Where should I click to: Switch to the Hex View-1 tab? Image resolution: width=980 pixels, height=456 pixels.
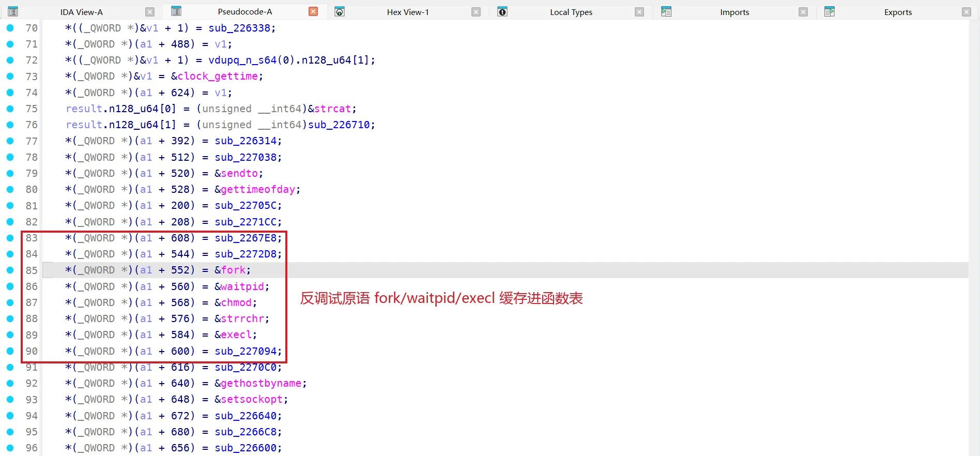click(x=408, y=12)
